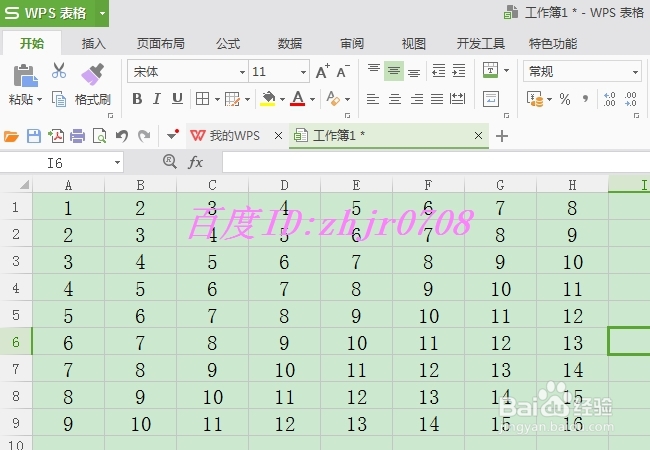Click the merge and center icon

pyautogui.click(x=490, y=70)
